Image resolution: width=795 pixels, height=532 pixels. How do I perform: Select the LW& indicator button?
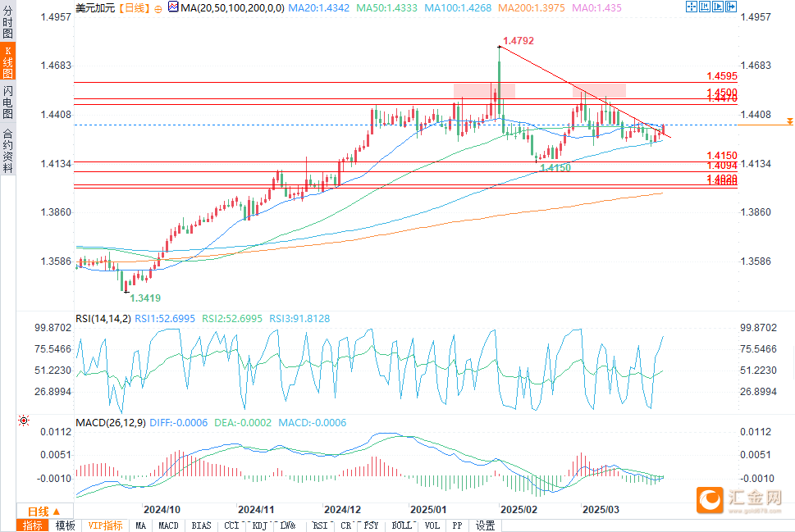coord(288,525)
